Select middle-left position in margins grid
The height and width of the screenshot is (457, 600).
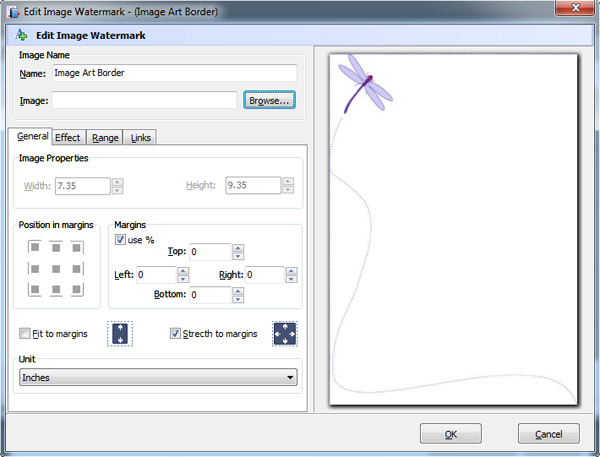click(x=34, y=269)
